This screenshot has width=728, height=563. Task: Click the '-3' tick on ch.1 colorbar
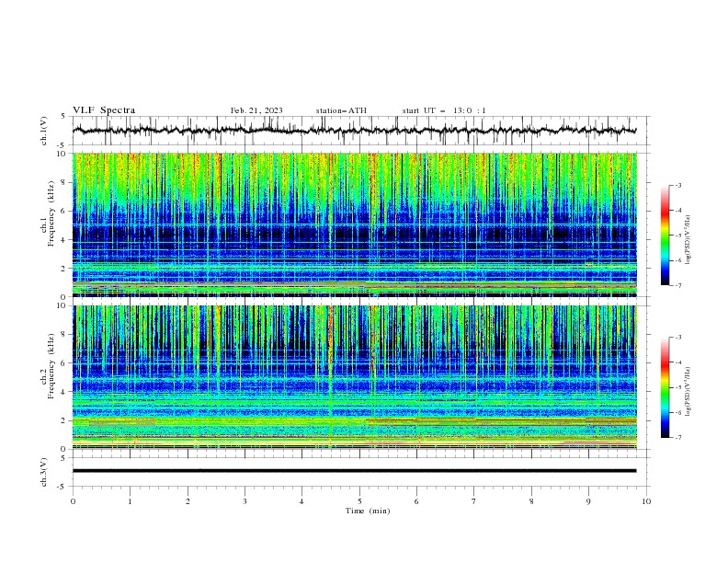pyautogui.click(x=678, y=185)
